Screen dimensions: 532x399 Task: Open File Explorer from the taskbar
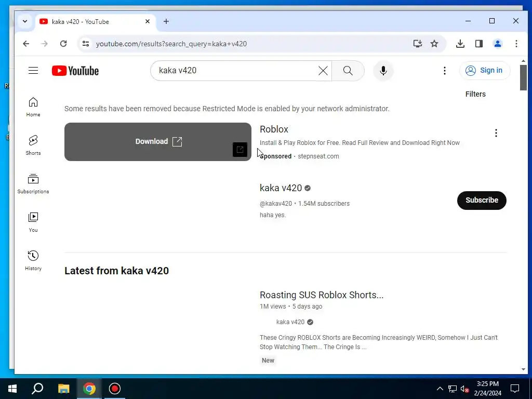[63, 389]
